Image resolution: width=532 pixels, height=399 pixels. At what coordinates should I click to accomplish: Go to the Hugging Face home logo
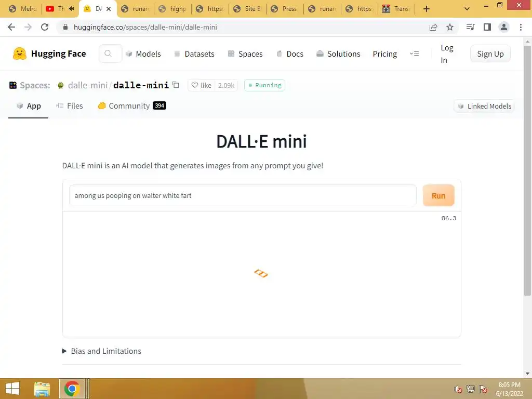click(49, 54)
